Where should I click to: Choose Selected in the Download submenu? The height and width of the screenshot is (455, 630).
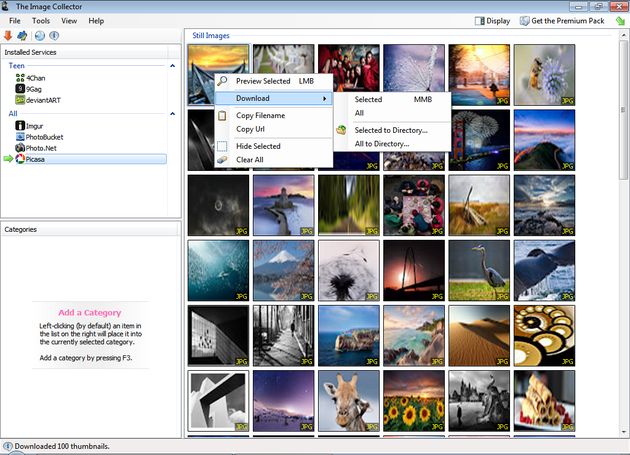[393, 99]
